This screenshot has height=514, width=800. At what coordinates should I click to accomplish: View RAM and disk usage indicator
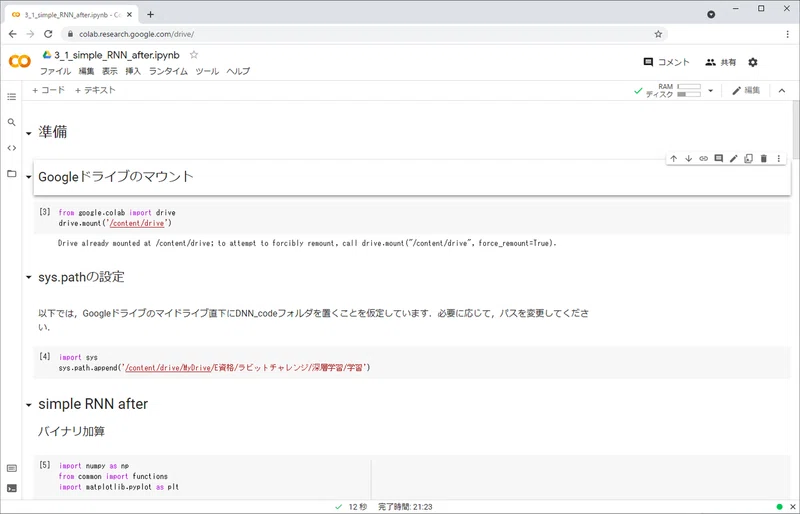pos(673,91)
